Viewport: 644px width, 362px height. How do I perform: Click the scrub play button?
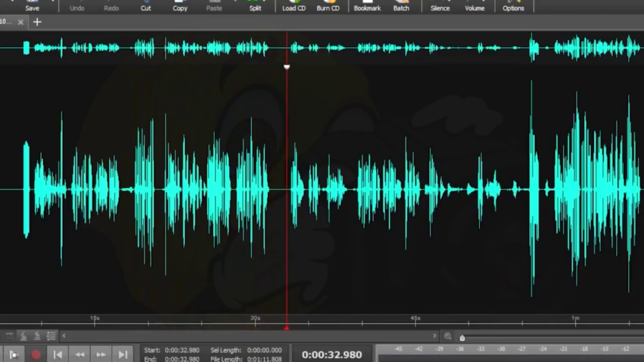[13, 355]
